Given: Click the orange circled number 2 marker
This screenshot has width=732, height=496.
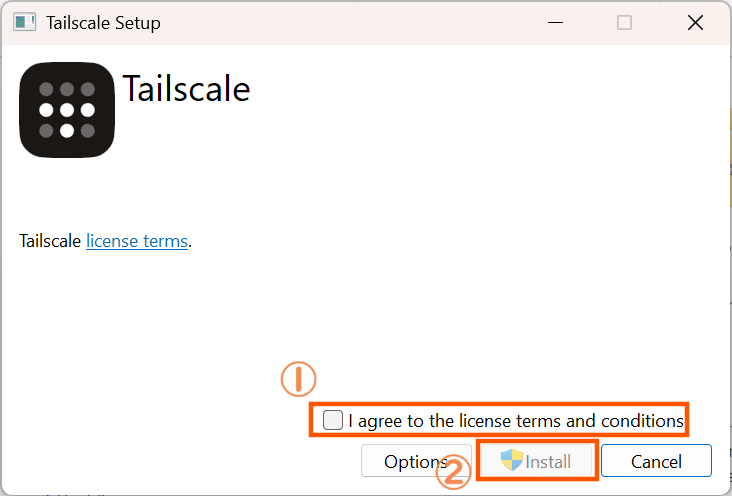Looking at the screenshot, I should click(x=454, y=473).
